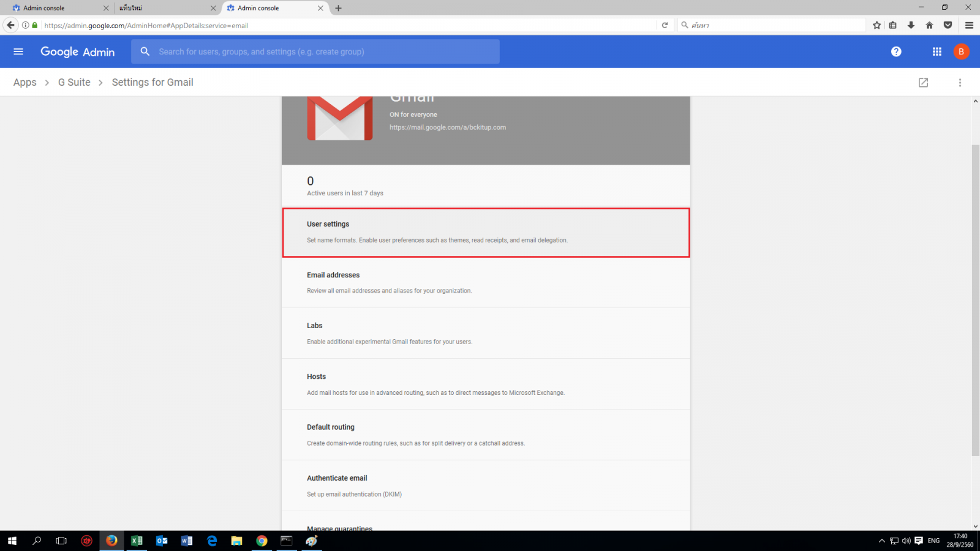Open the Windows Start menu
The height and width of the screenshot is (551, 980).
[12, 541]
